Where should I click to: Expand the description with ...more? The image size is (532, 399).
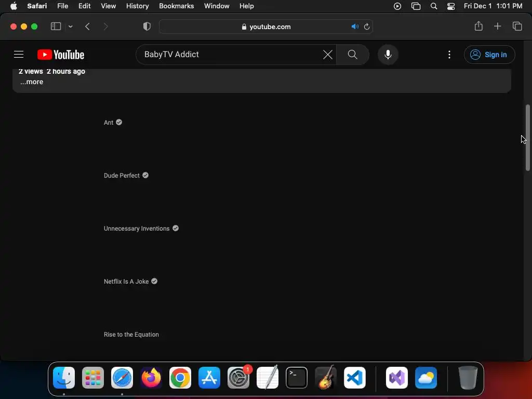coord(32,82)
